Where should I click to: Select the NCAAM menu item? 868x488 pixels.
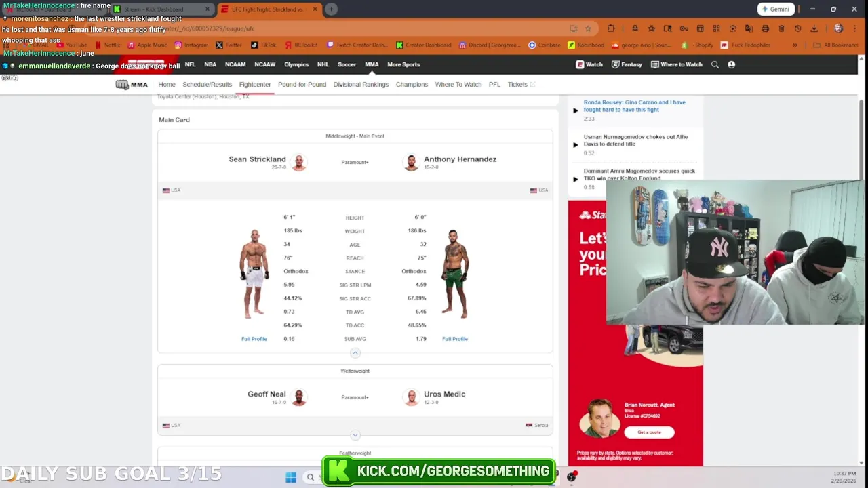(x=235, y=64)
